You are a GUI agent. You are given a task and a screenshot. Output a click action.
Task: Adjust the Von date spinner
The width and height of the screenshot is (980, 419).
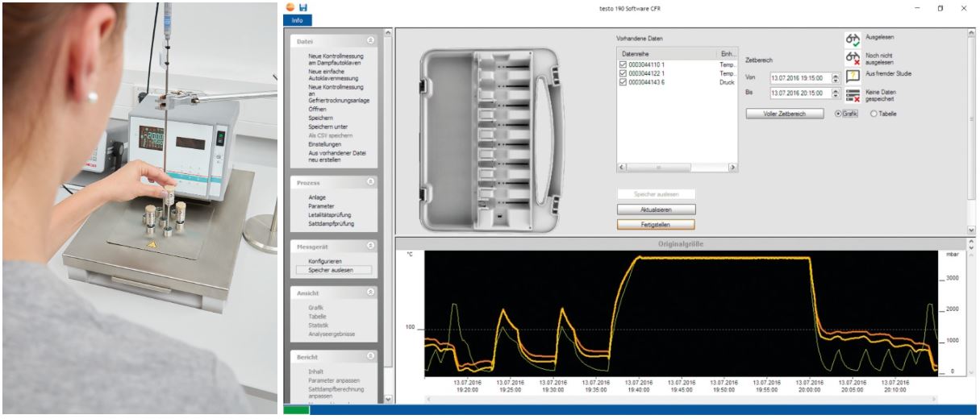click(835, 78)
